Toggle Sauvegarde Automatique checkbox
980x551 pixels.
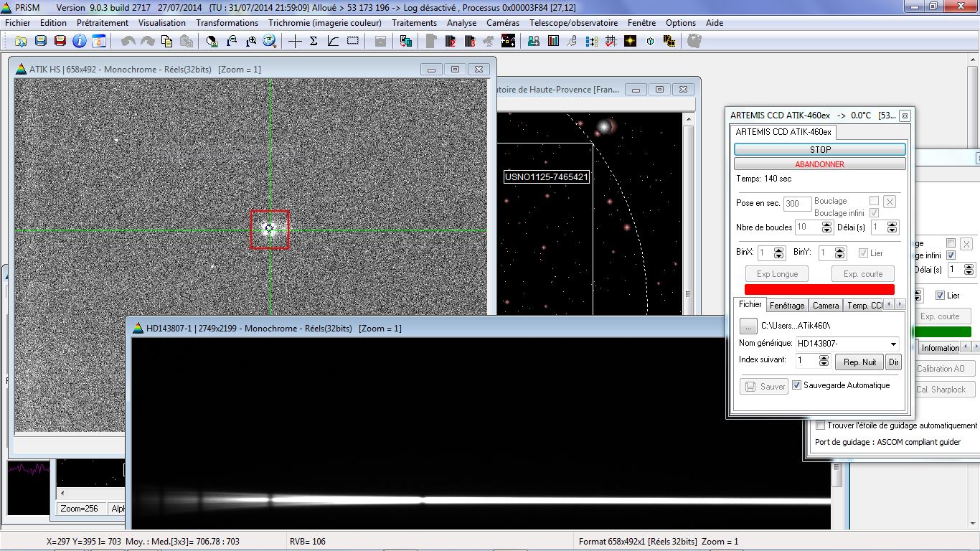(x=796, y=385)
